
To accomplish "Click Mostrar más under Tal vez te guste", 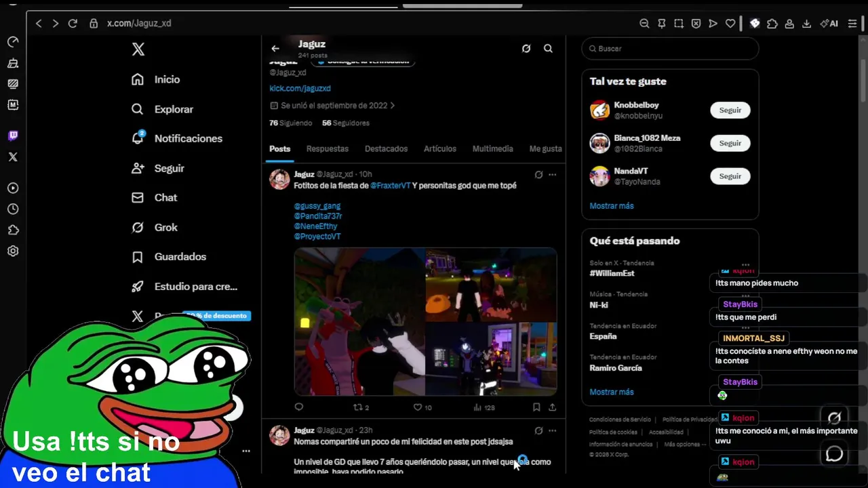I will tap(612, 206).
